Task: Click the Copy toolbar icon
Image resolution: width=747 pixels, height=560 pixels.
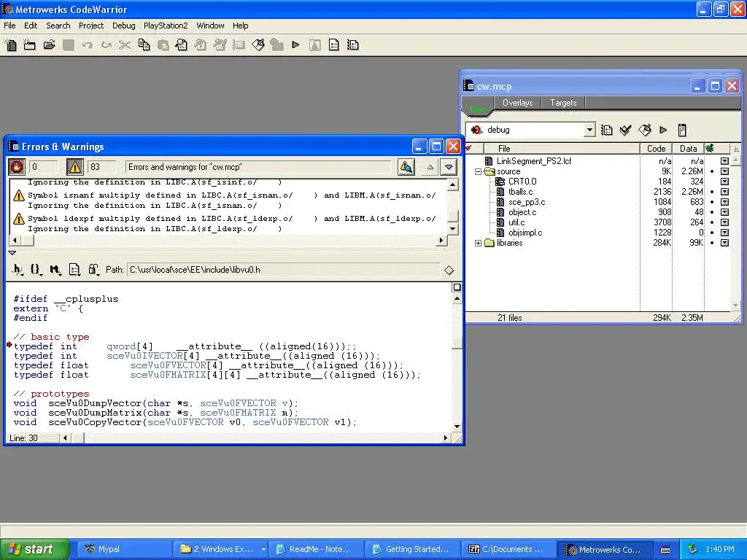Action: coord(144,45)
